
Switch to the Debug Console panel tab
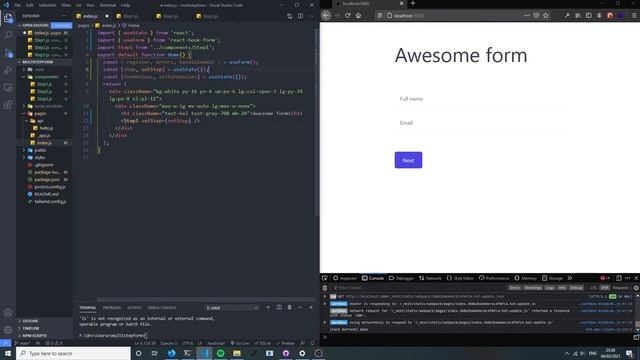(x=162, y=307)
